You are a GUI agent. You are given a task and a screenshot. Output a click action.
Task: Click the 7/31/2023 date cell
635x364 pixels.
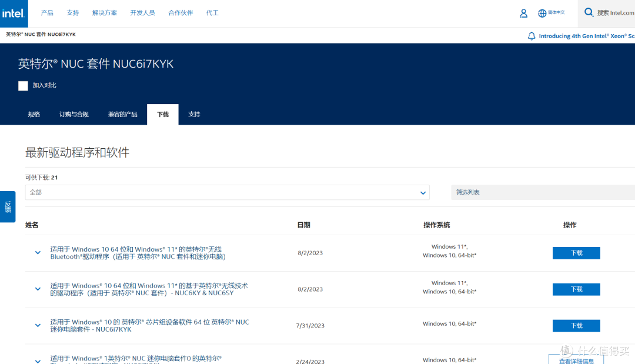pyautogui.click(x=310, y=326)
